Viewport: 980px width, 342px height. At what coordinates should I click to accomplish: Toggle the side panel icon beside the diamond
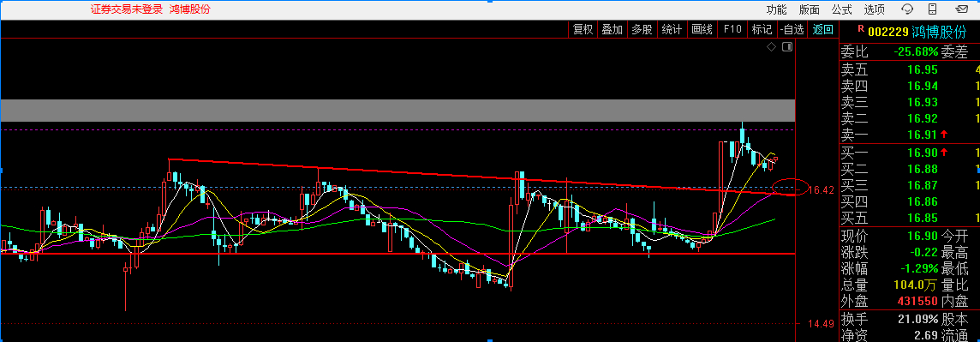[787, 47]
